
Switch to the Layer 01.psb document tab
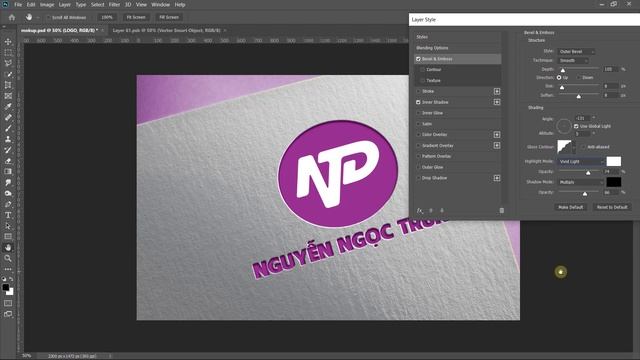click(167, 30)
